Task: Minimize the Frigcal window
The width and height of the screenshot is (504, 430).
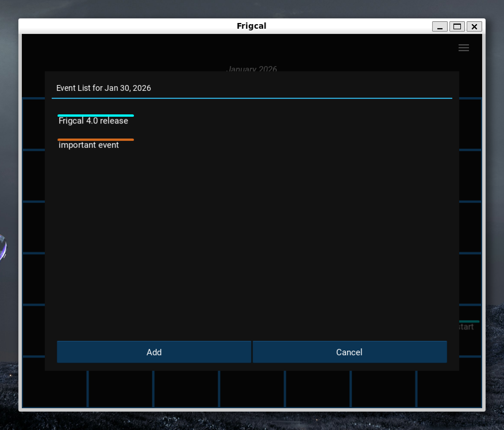Action: 440,27
